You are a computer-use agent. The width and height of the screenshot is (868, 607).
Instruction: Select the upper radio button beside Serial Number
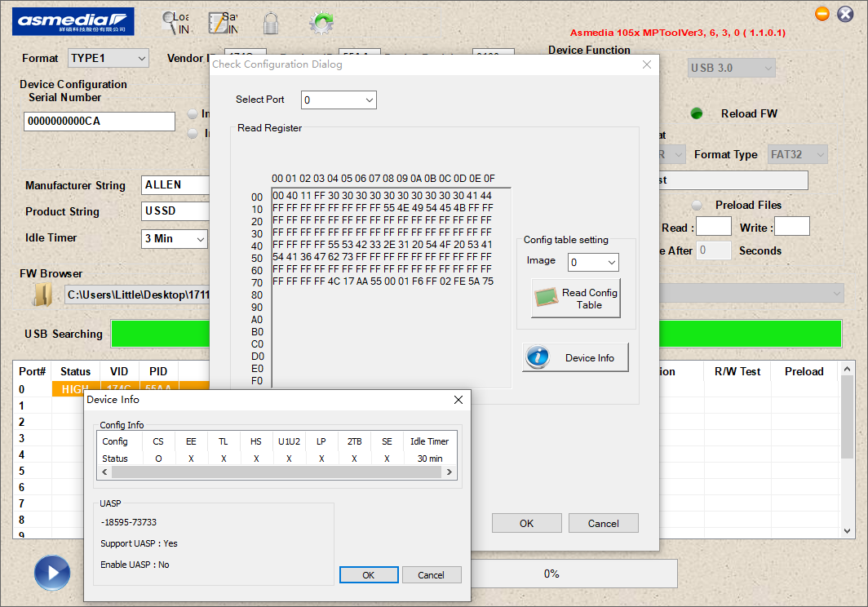tap(193, 114)
